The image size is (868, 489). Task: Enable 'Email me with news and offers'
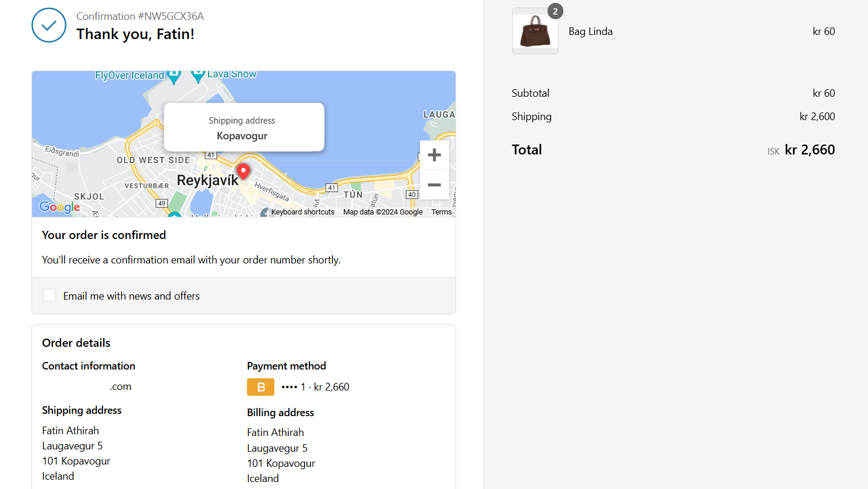click(50, 295)
